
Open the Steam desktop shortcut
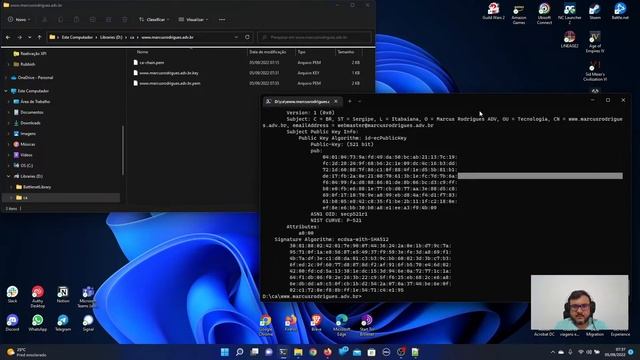coord(595,11)
